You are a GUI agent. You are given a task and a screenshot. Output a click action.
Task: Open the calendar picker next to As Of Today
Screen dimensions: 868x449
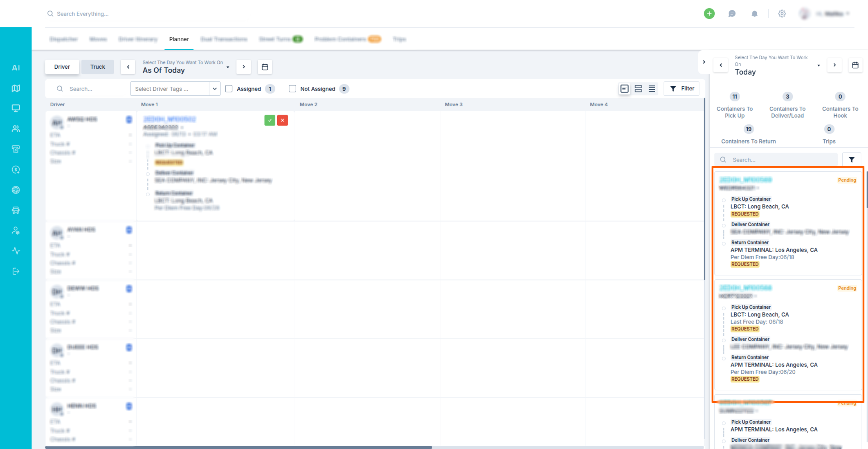[265, 67]
